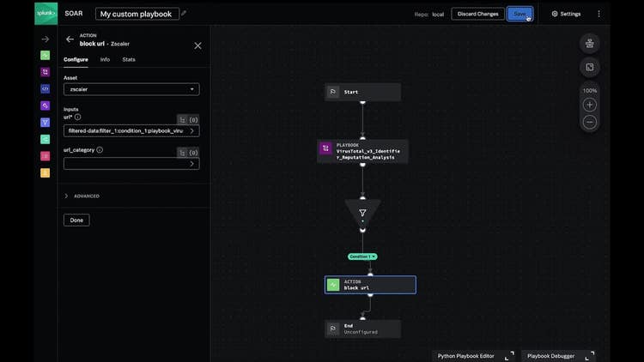Viewport: 644px width, 362px height.
Task: Open the Condition 1 dropdown label
Action: pos(362,256)
